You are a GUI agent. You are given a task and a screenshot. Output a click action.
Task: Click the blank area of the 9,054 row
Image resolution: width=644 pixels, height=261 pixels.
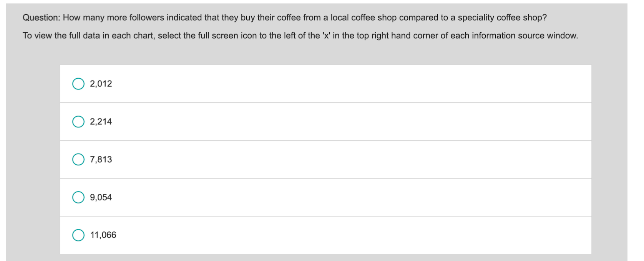346,197
